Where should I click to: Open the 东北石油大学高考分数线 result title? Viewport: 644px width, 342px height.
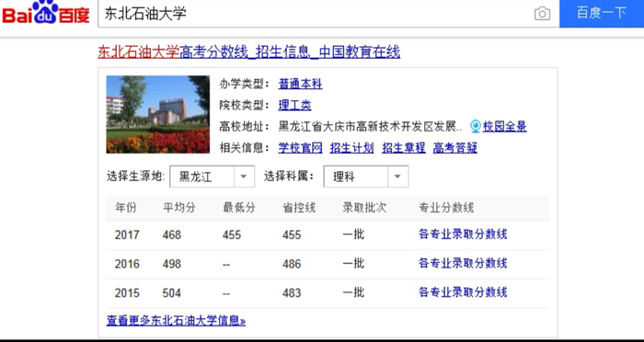[x=249, y=52]
